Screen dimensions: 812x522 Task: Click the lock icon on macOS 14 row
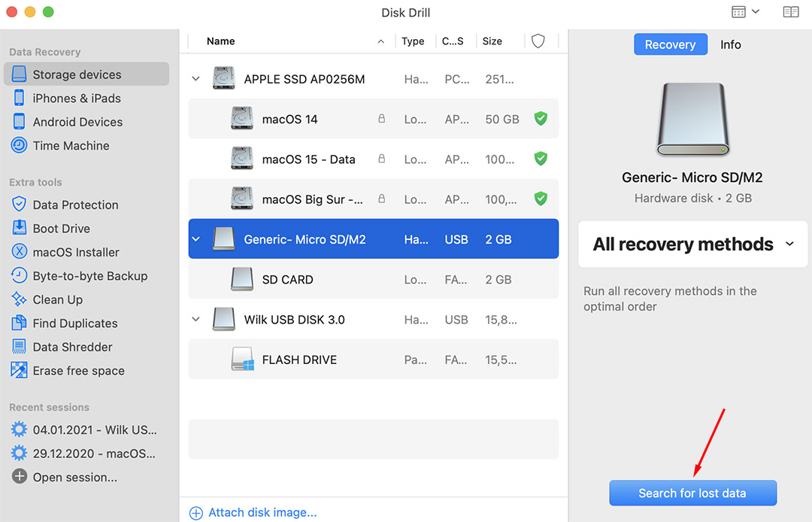(x=382, y=119)
